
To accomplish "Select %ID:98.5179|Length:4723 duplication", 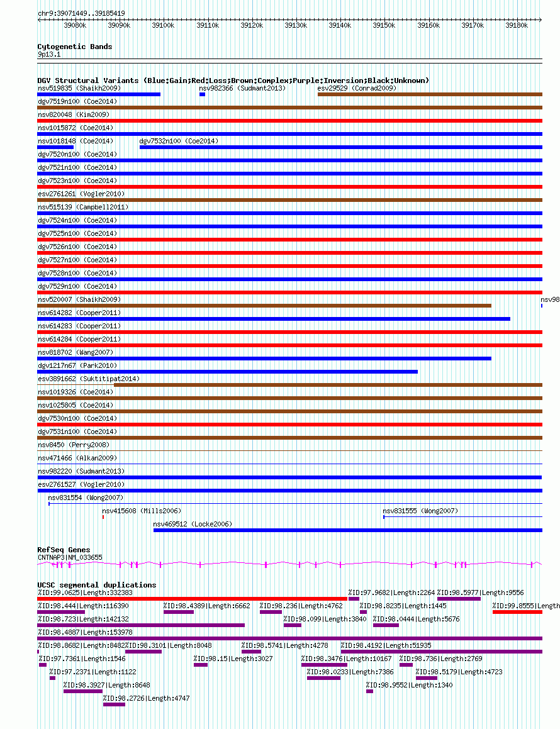I will (x=459, y=672).
